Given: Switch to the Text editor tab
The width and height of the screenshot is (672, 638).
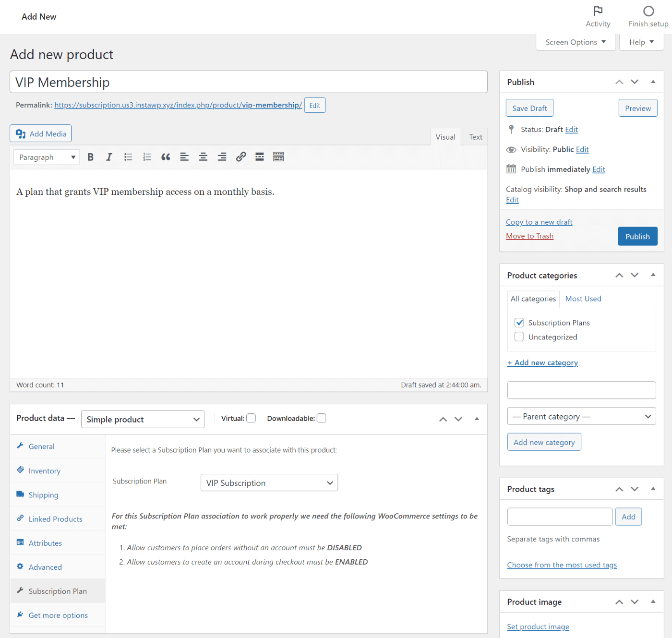Looking at the screenshot, I should 475,137.
